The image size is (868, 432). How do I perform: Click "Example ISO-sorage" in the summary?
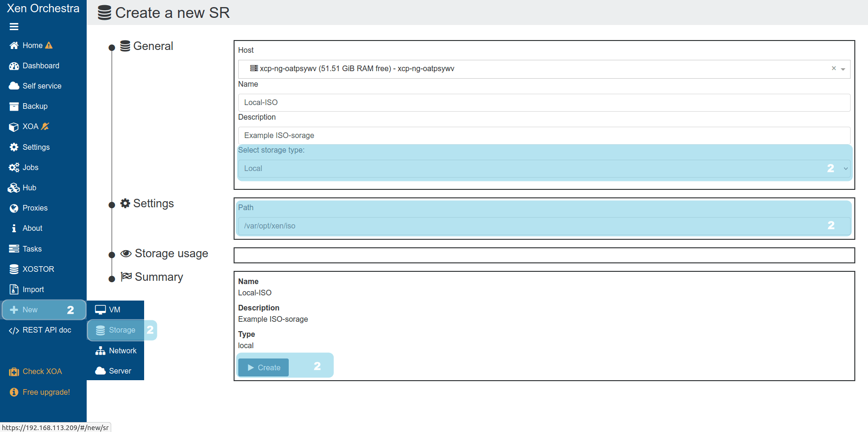pyautogui.click(x=273, y=319)
